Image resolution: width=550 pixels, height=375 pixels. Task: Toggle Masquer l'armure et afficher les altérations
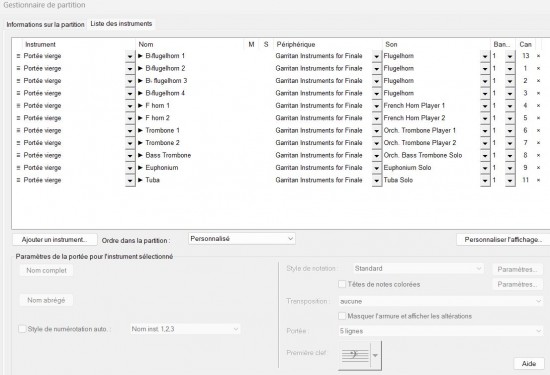point(342,316)
